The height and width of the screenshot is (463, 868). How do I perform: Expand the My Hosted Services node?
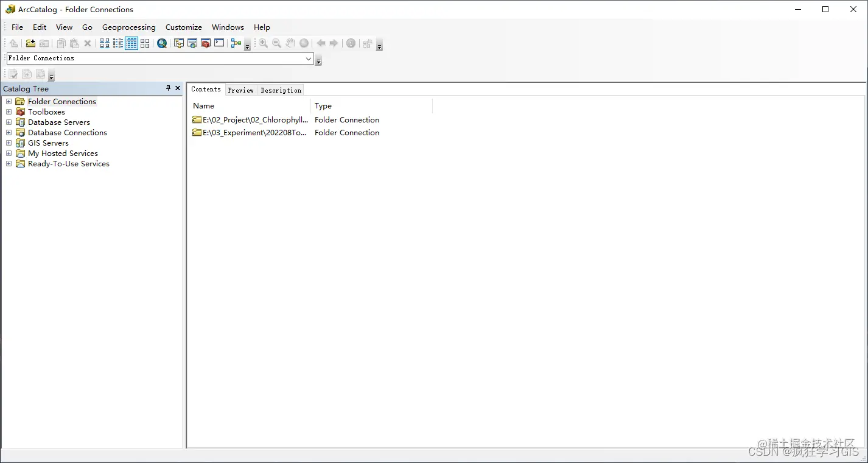click(9, 154)
